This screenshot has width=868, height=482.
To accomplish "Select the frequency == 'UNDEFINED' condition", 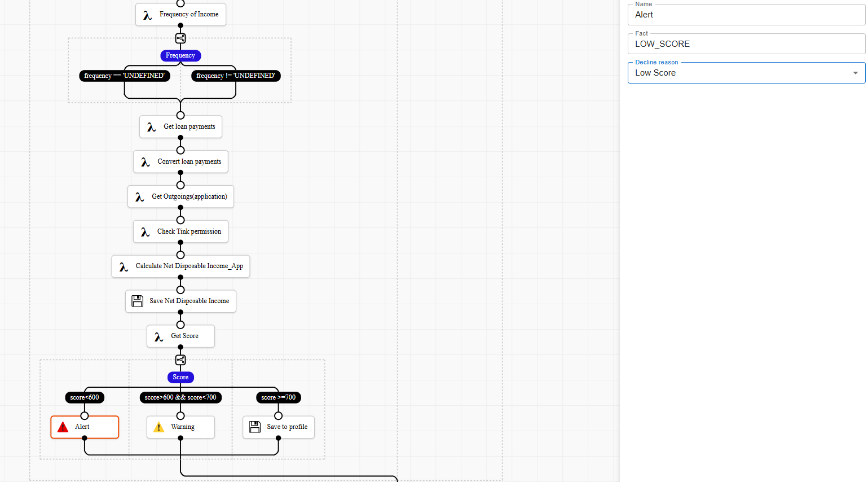I will coord(124,76).
